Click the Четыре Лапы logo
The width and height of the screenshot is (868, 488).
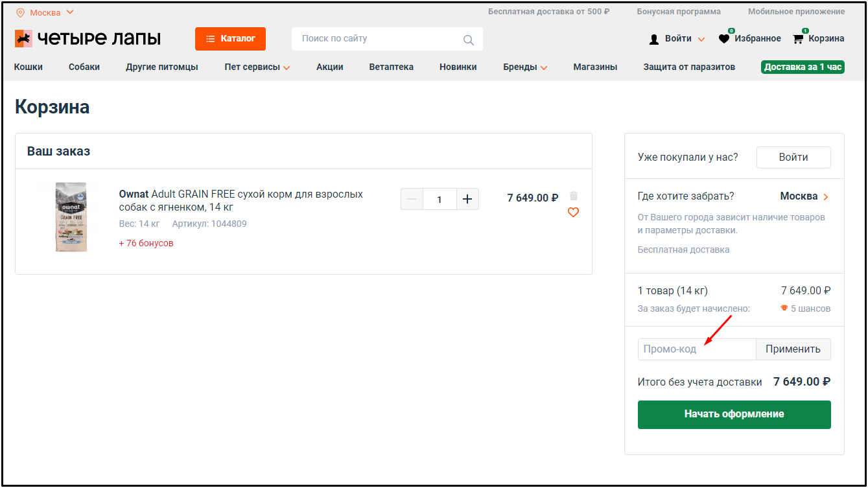pyautogui.click(x=88, y=39)
